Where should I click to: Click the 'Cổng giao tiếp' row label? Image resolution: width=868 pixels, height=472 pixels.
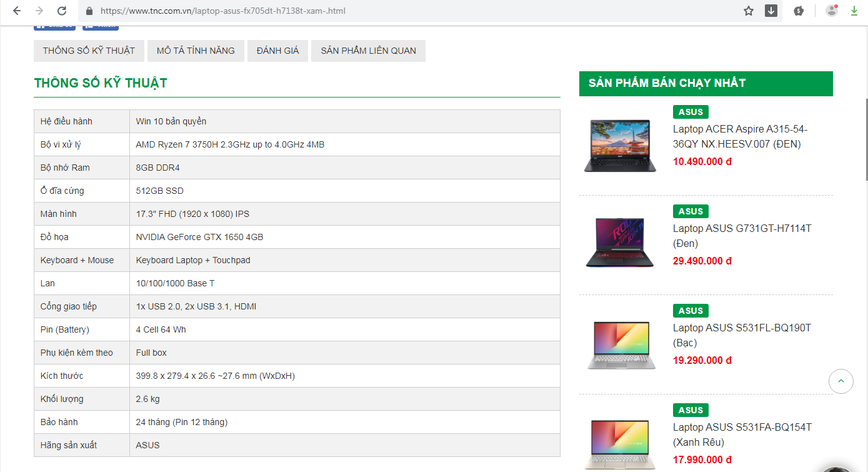tap(69, 306)
